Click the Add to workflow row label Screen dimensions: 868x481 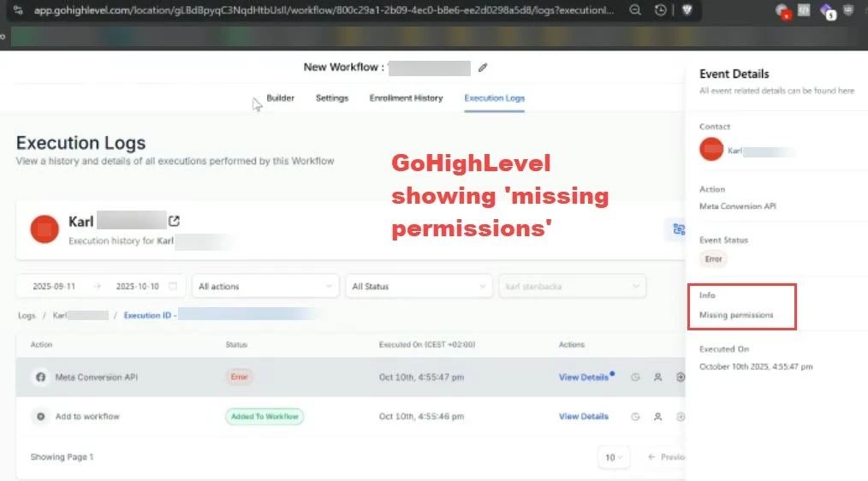[87, 416]
